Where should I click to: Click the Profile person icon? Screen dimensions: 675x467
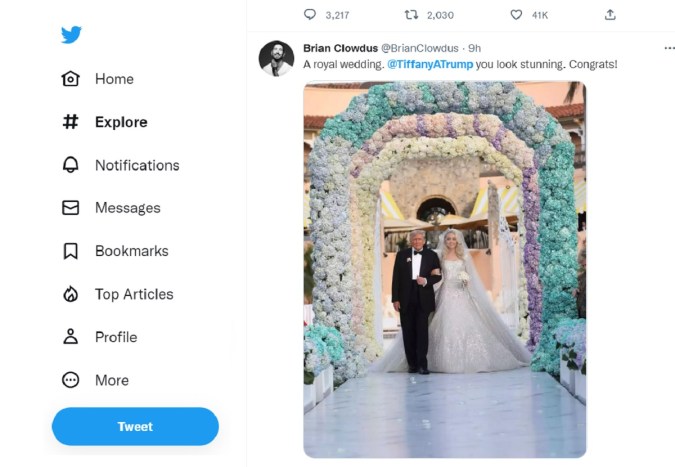point(70,337)
